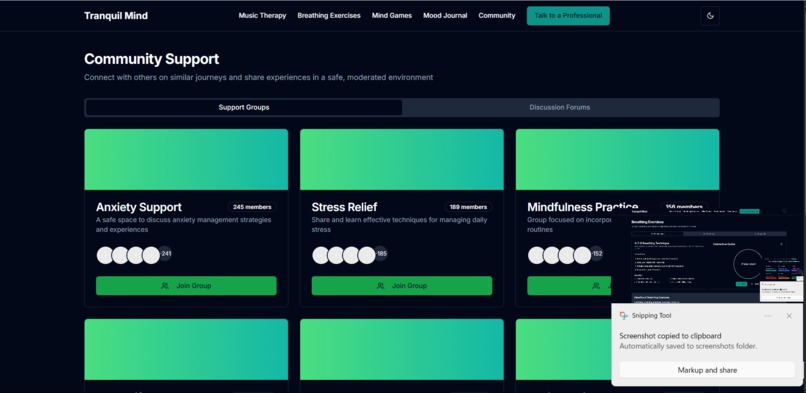Click the +185 member count bubble
The image size is (806, 393).
coord(381,253)
